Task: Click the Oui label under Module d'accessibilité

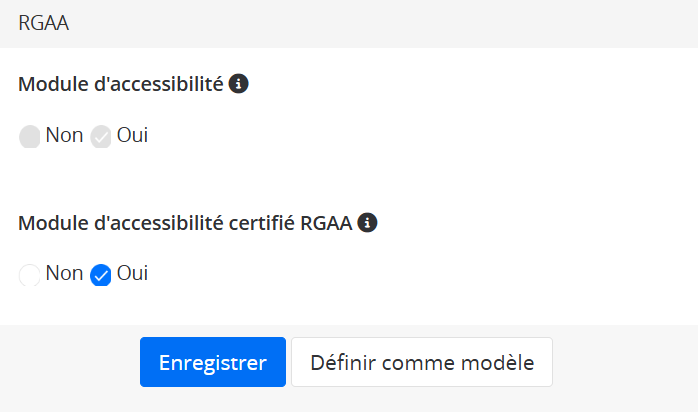Action: [132, 135]
